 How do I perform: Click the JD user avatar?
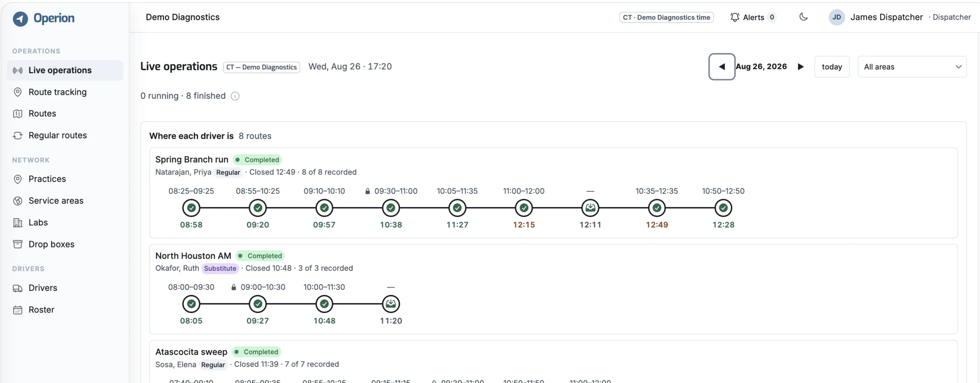[x=837, y=17]
